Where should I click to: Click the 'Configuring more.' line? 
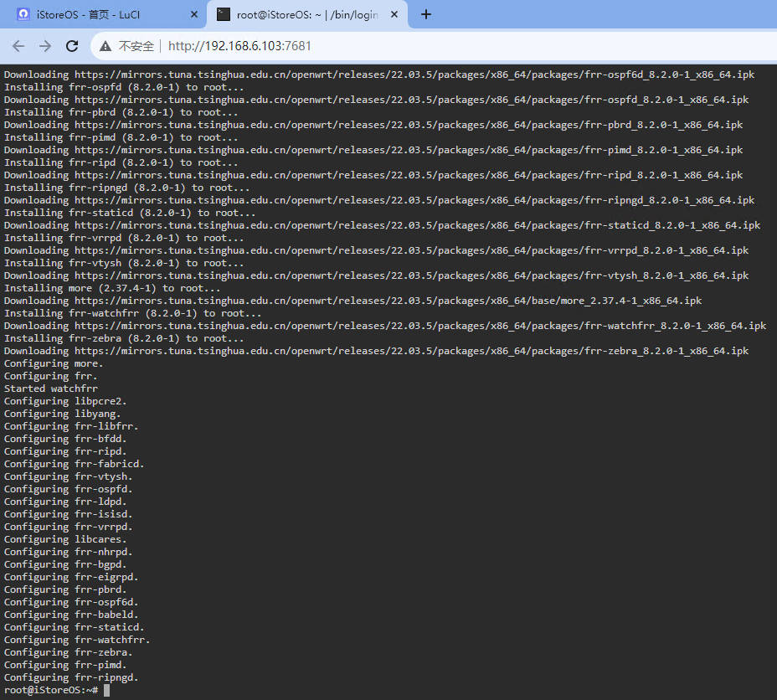[54, 363]
